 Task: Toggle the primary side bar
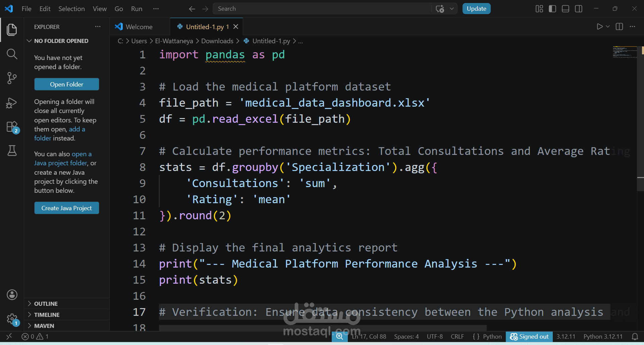tap(552, 9)
